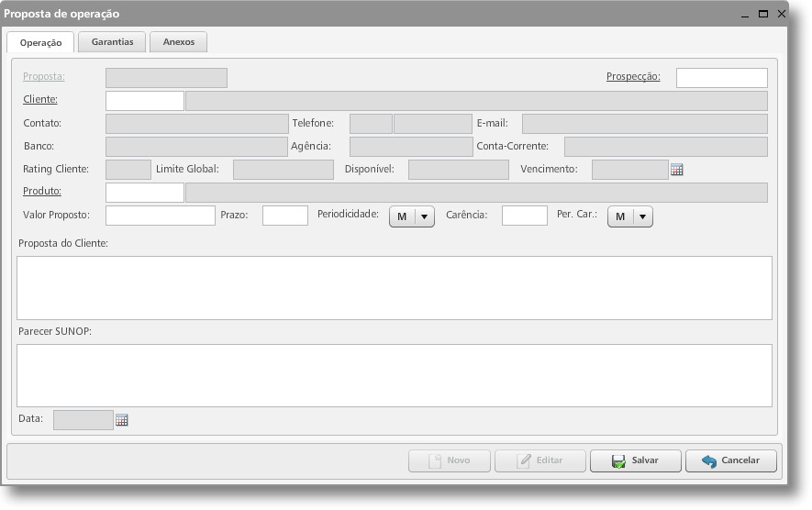812x510 pixels.
Task: Click the Cancelar button
Action: pos(730,460)
